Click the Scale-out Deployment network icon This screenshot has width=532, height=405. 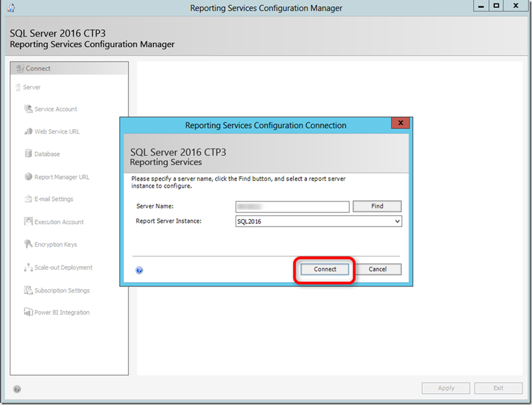click(28, 267)
